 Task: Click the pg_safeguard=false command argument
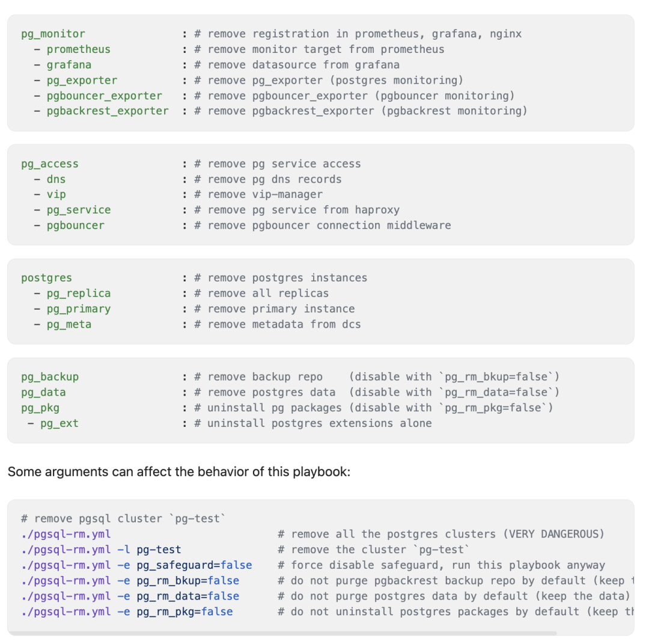coord(195,565)
